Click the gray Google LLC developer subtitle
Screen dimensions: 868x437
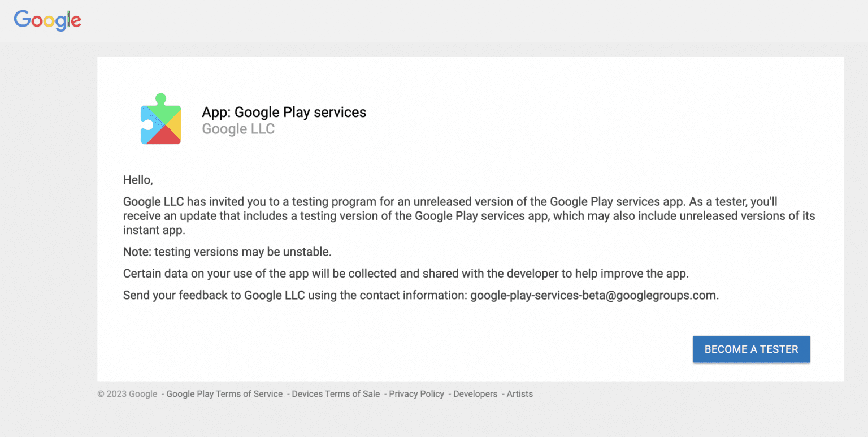pyautogui.click(x=238, y=129)
